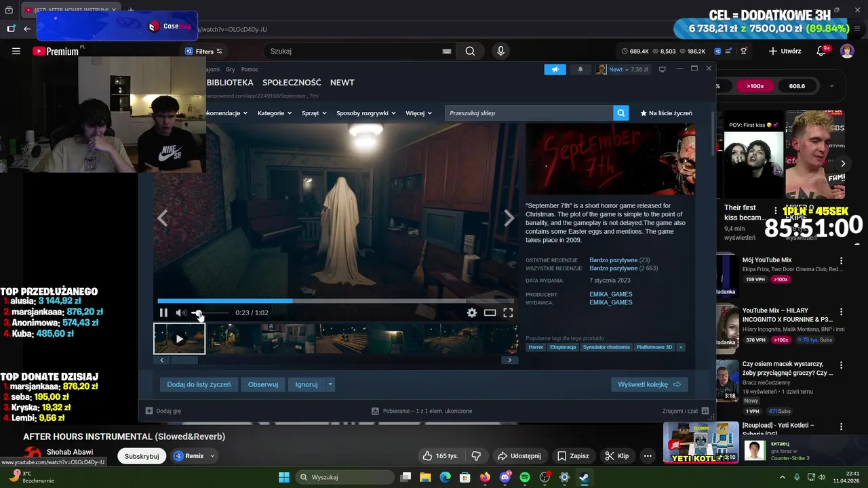
Task: Expand Sposoby rozgrywki dropdown
Action: (366, 113)
